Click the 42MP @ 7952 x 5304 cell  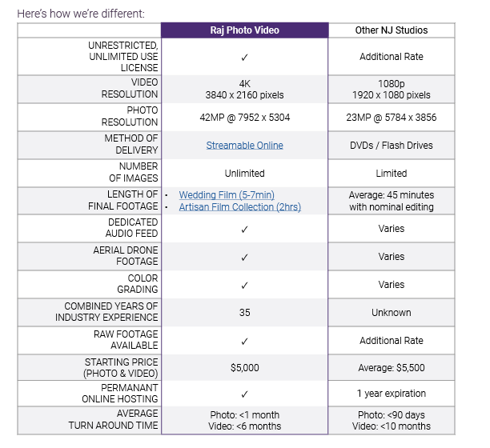[x=244, y=117]
